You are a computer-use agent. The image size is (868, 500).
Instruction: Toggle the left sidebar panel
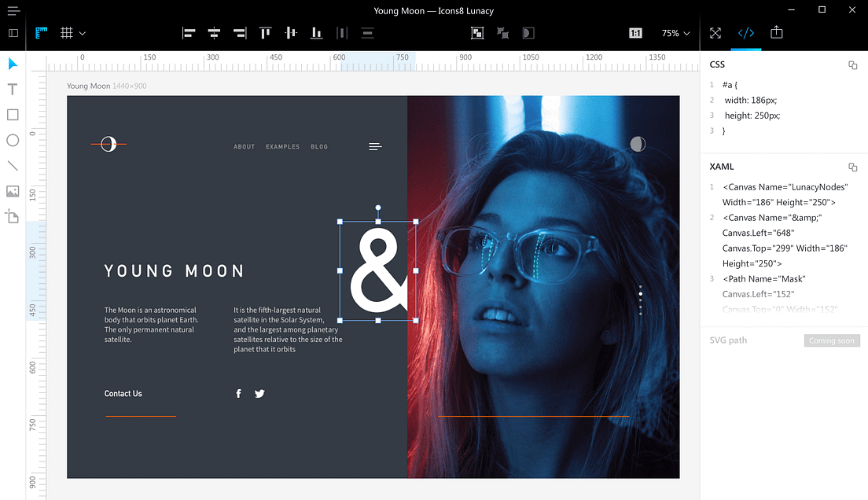tap(13, 33)
